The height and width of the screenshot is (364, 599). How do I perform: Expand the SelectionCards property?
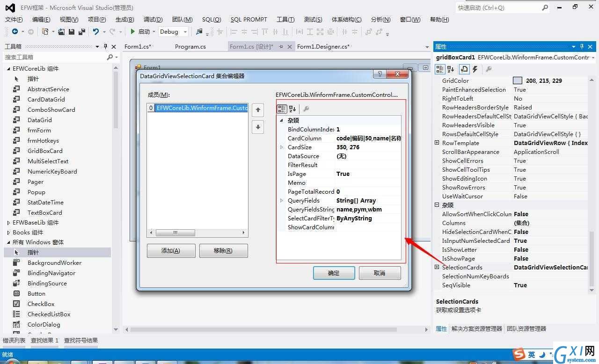[437, 267]
